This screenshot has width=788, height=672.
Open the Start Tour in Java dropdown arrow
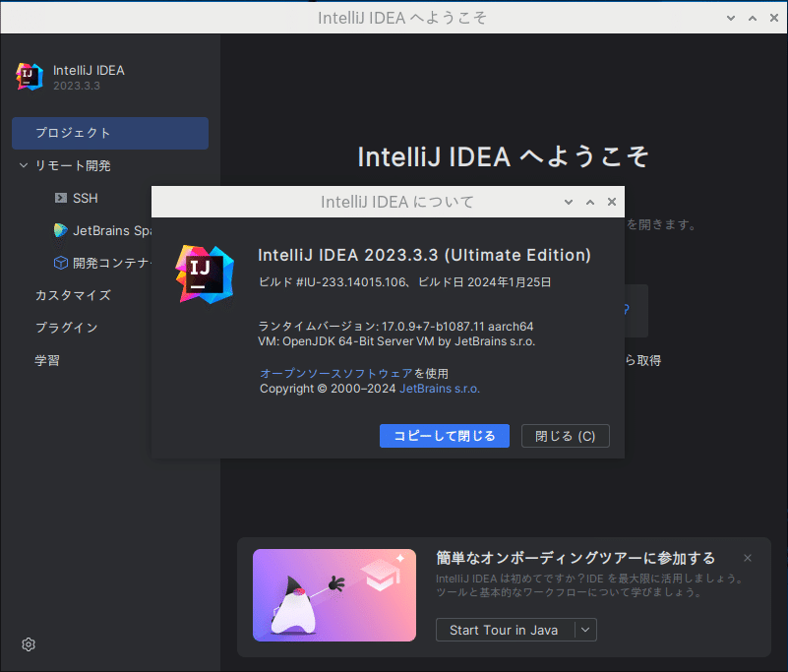tap(586, 630)
